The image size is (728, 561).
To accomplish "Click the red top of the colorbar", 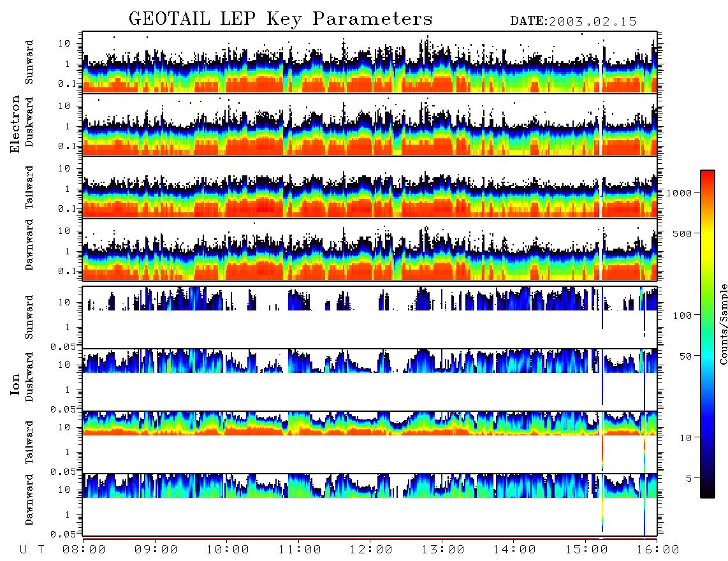I will click(708, 178).
